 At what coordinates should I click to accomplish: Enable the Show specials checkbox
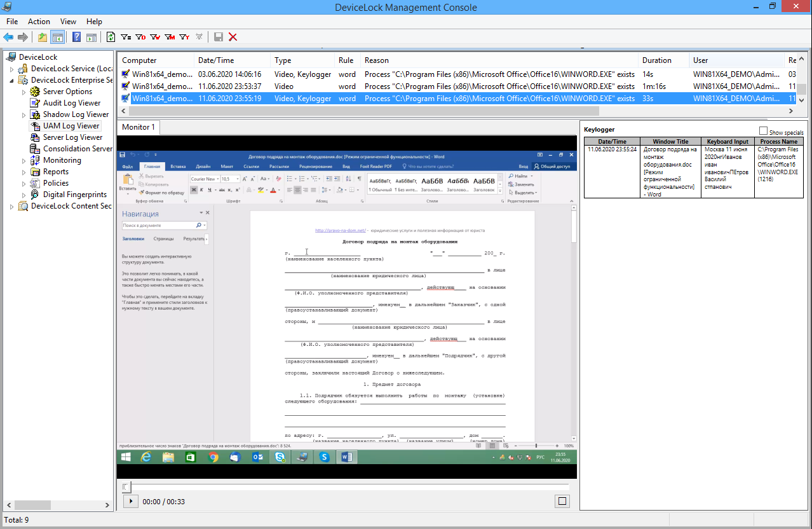click(764, 131)
